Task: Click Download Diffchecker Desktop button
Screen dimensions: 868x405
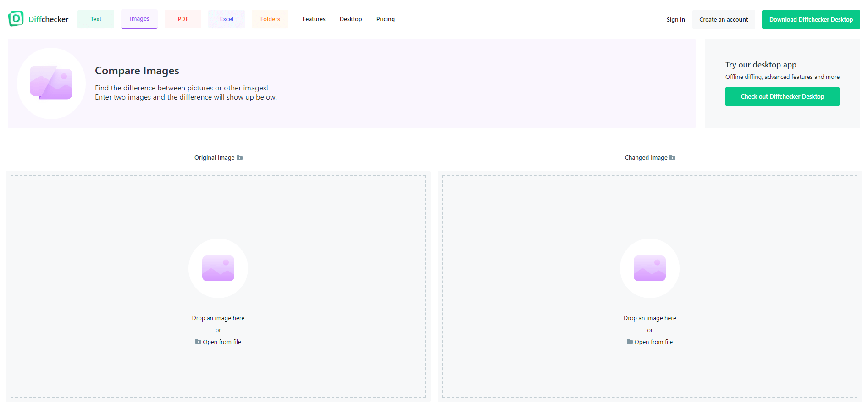Action: pos(811,20)
